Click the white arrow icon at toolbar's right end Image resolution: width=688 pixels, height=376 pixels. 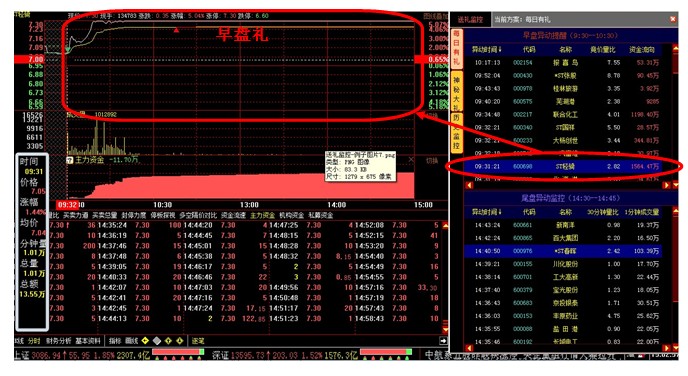pos(443,340)
